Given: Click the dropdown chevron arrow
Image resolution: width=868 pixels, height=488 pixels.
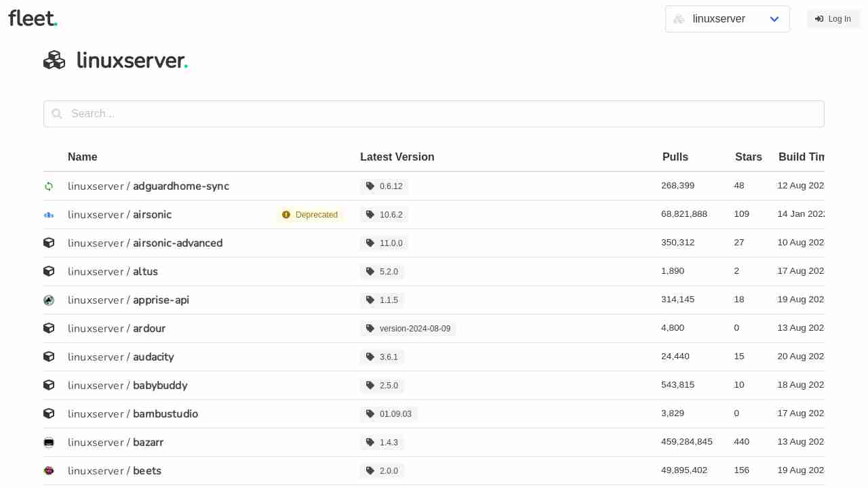Looking at the screenshot, I should 774,19.
